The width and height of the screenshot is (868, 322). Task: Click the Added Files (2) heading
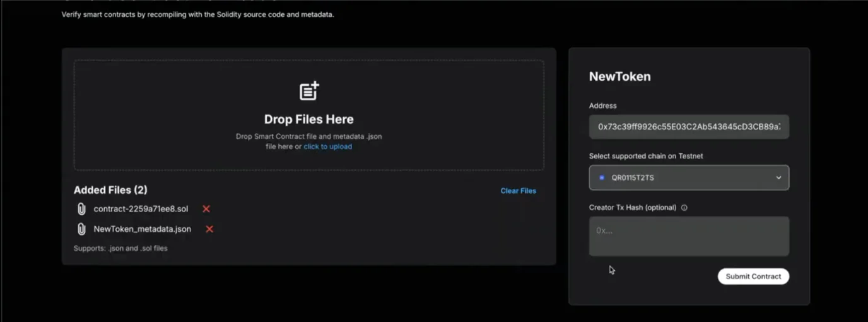click(110, 190)
